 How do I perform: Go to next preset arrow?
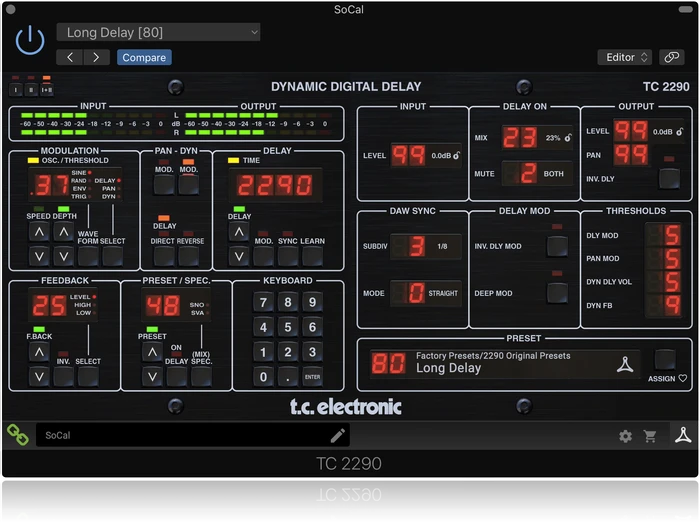(96, 58)
